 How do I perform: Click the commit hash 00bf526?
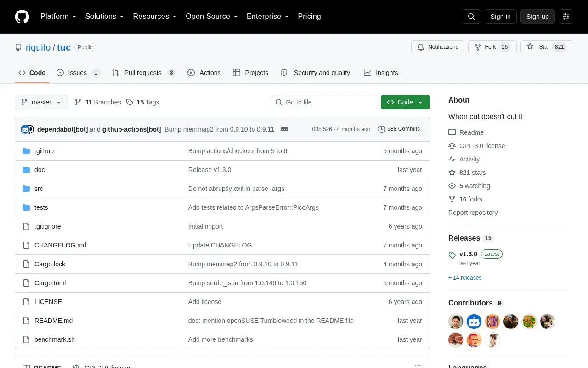pos(322,129)
